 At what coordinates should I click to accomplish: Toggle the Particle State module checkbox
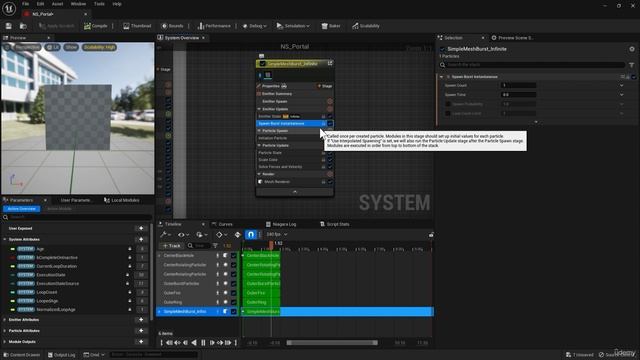(x=330, y=153)
